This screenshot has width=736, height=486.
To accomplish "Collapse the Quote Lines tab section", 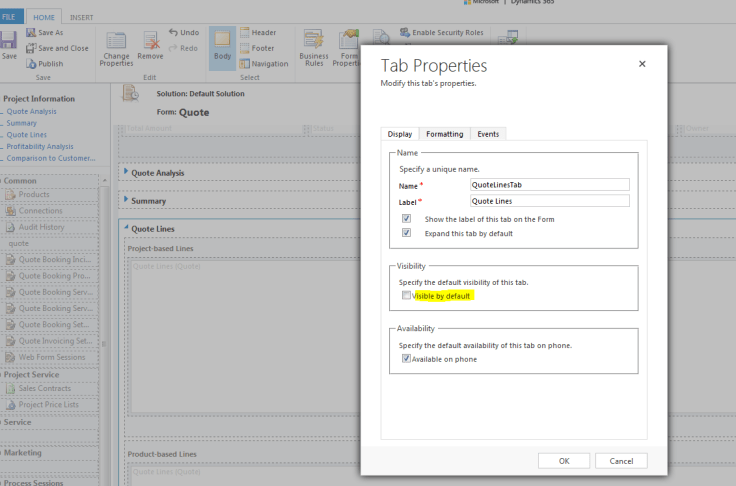I will coord(126,229).
